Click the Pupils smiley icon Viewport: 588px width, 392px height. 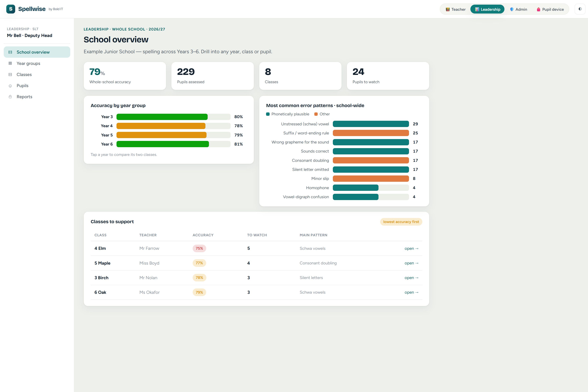(x=10, y=86)
